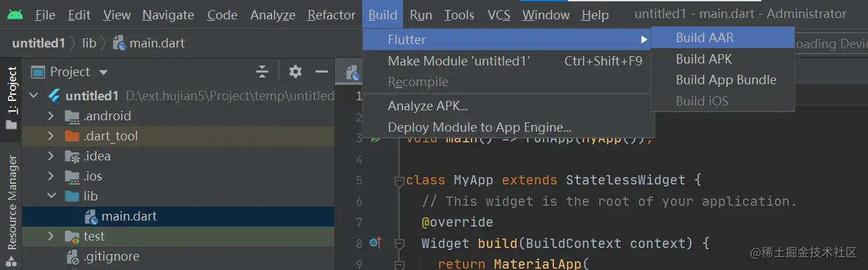Open the Help menu
The width and height of the screenshot is (868, 270).
(595, 15)
